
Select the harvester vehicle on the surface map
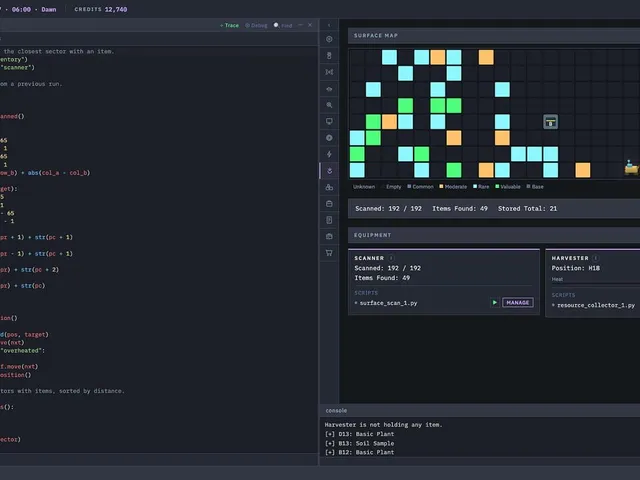pos(631,168)
